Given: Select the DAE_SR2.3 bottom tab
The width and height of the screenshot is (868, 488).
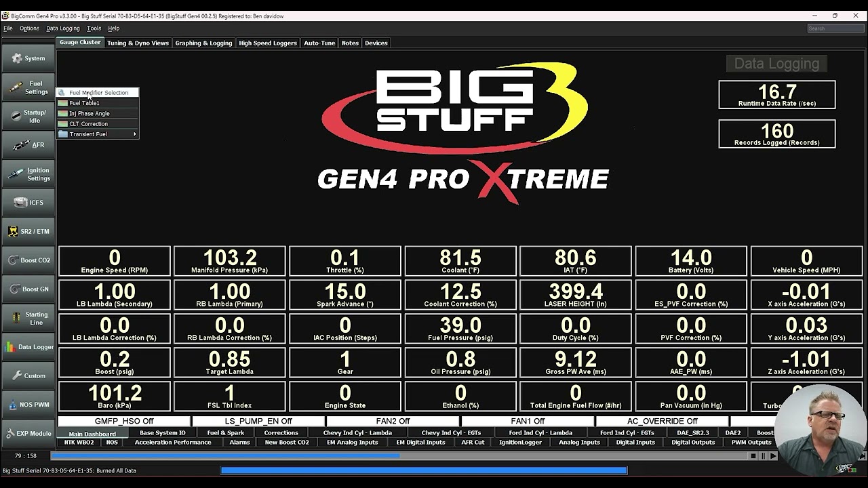Looking at the screenshot, I should (x=693, y=433).
